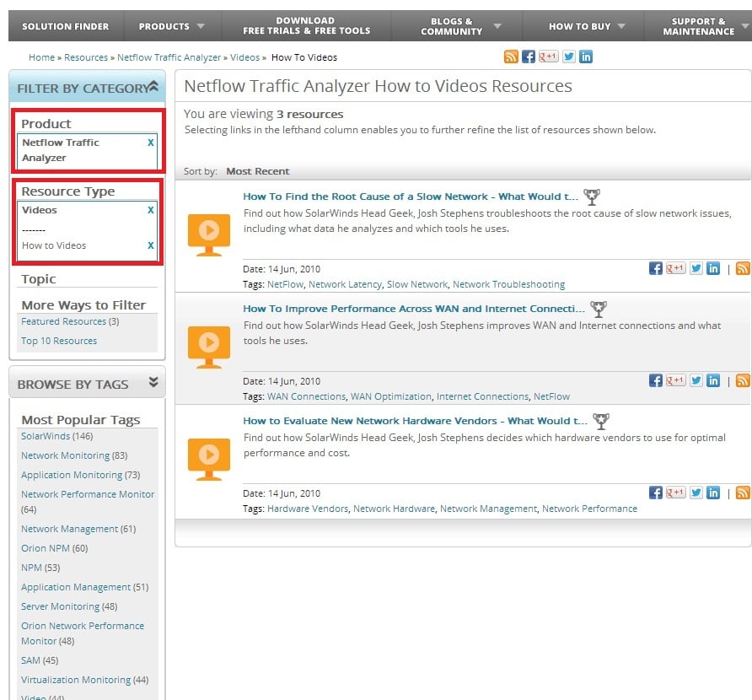Image resolution: width=752 pixels, height=700 pixels.
Task: Browse the Orion NPM (60) tag
Action: click(x=55, y=548)
